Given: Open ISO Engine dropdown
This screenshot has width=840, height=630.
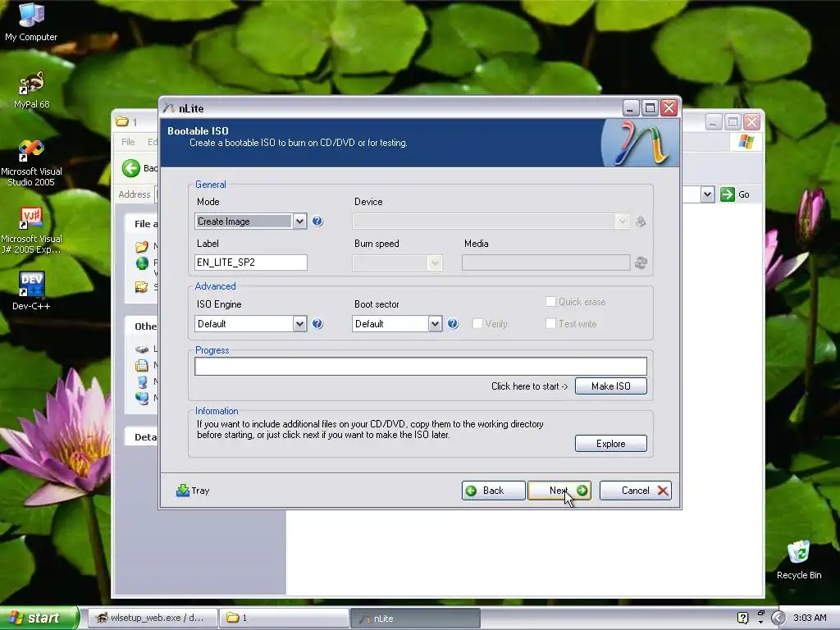Looking at the screenshot, I should pos(251,323).
